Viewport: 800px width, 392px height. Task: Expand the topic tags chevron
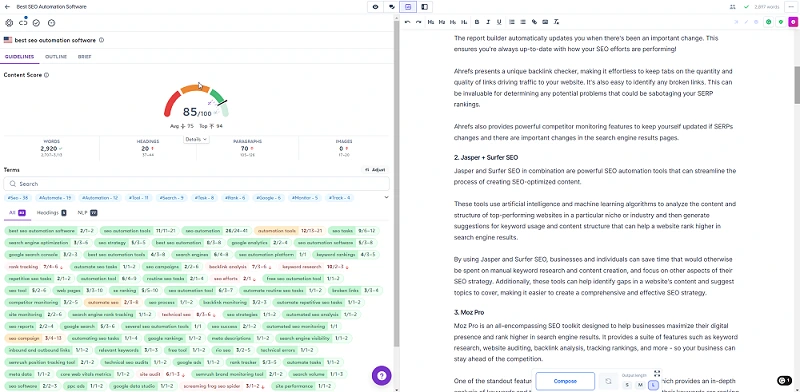[386, 198]
